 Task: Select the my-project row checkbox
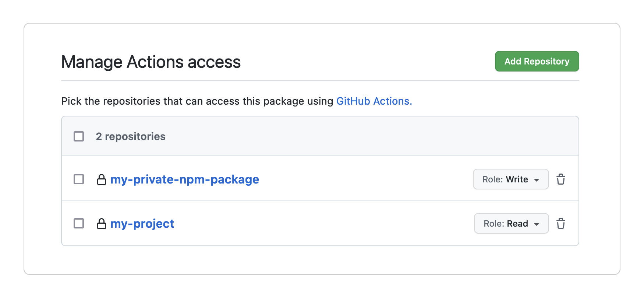coord(79,223)
